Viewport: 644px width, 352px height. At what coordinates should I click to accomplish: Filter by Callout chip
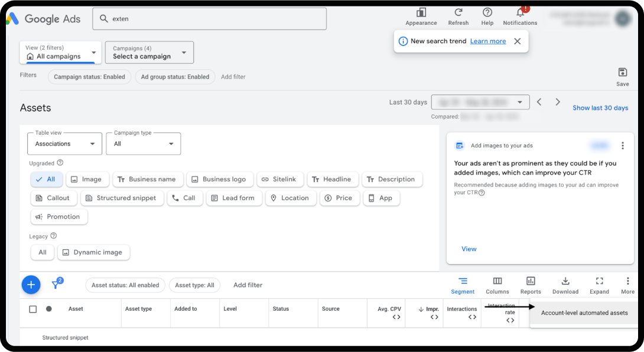[x=54, y=198]
